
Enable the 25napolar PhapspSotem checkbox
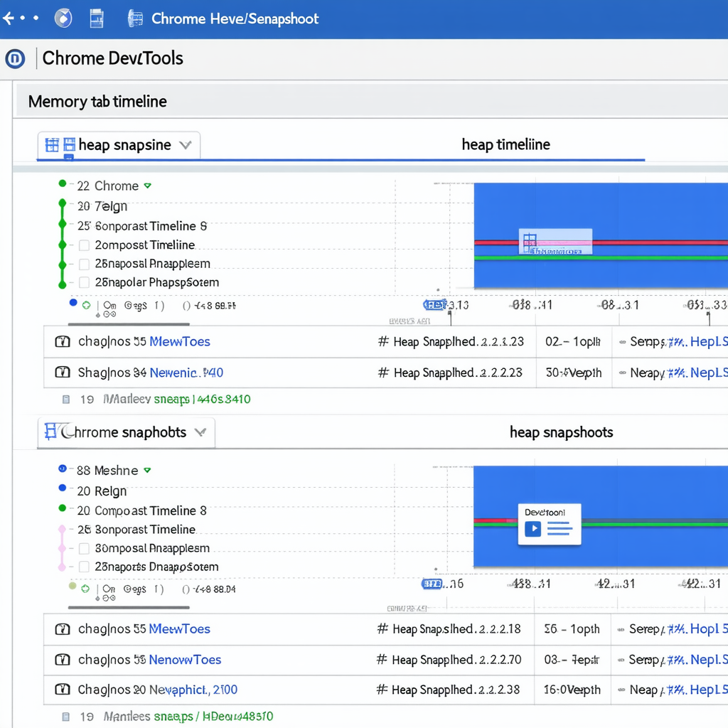(84, 282)
